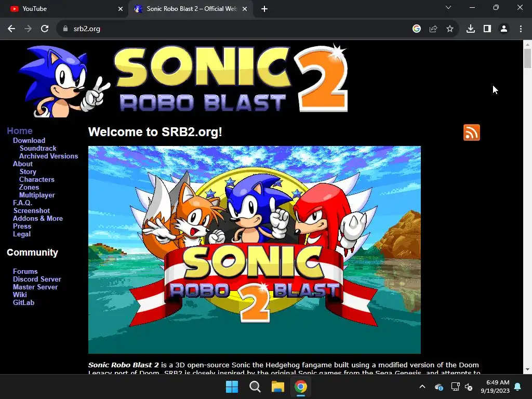The image size is (532, 399).
Task: Open the About page link
Action: pos(23,164)
